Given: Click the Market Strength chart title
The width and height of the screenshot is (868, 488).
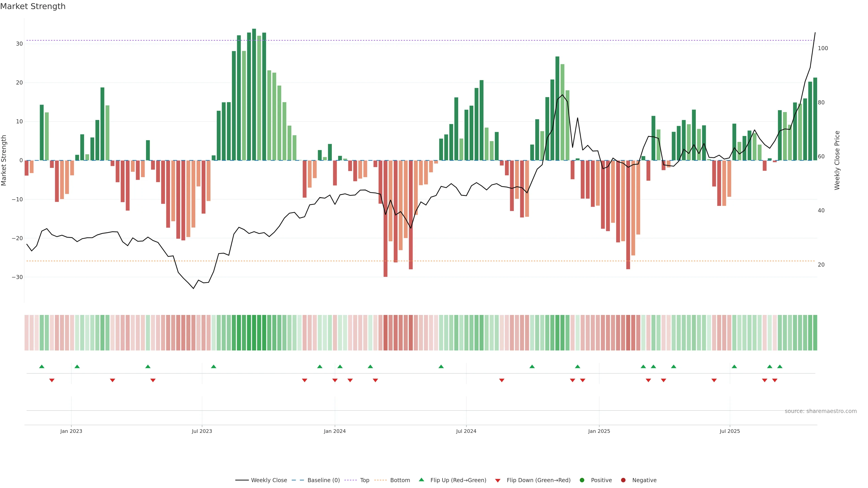Looking at the screenshot, I should [x=33, y=6].
